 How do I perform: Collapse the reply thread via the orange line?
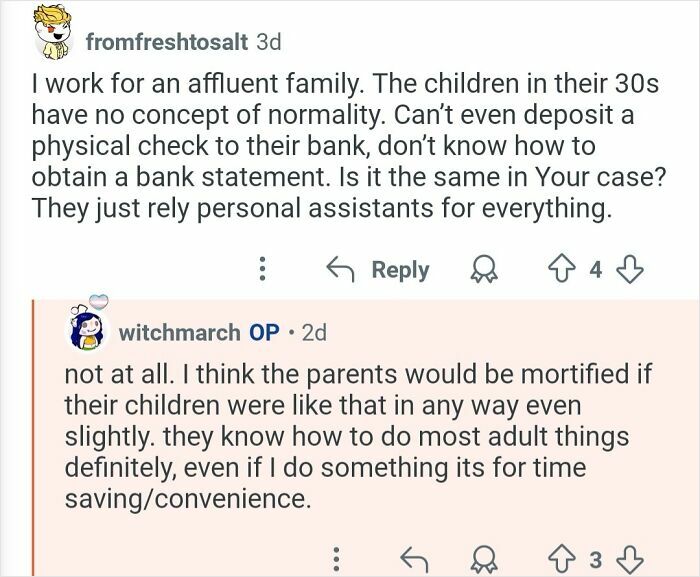[x=33, y=438]
